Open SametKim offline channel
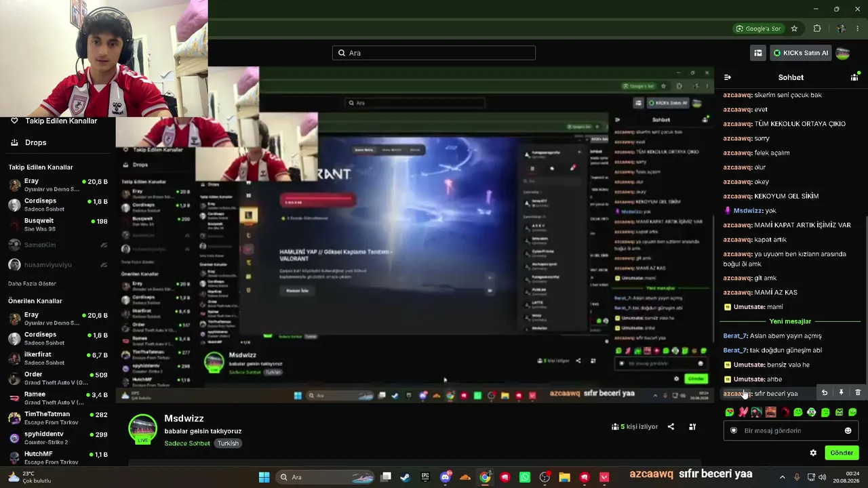The width and height of the screenshot is (868, 488). point(58,245)
